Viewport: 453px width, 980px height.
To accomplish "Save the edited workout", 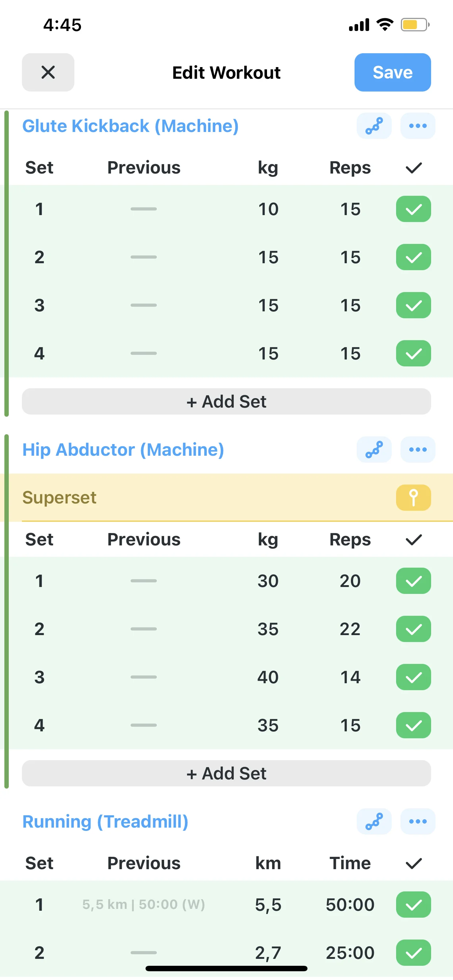I will click(x=392, y=72).
